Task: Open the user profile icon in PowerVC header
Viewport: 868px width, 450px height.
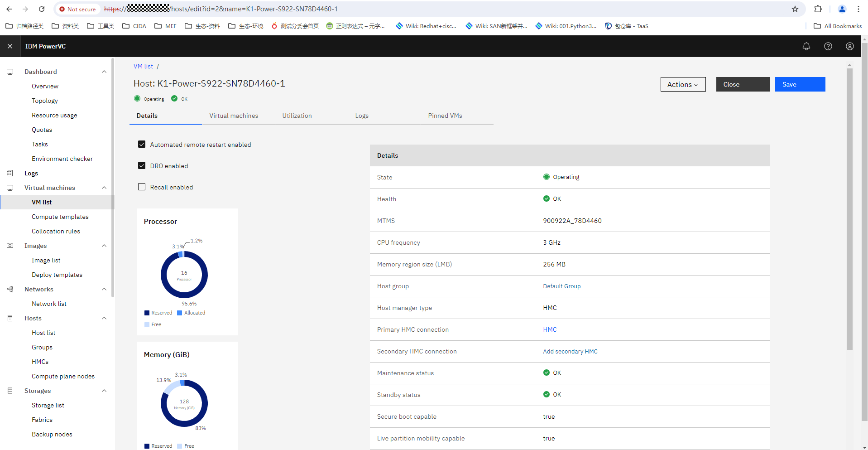Action: click(850, 46)
